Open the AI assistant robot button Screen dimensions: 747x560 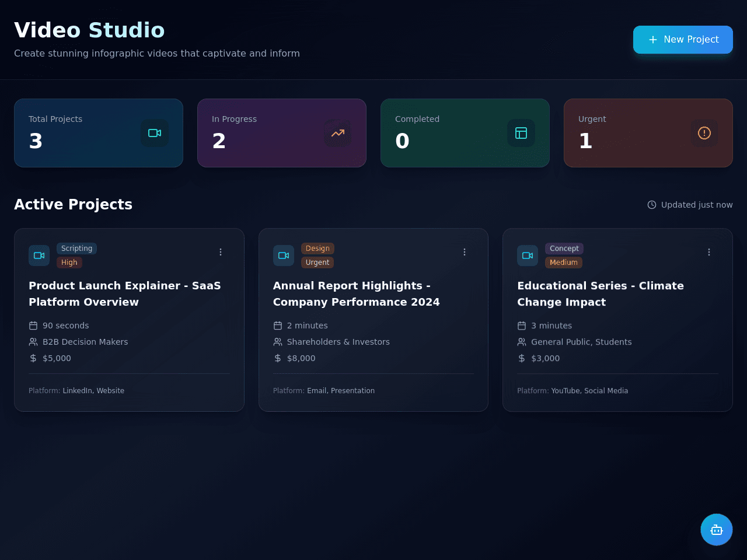pos(717,530)
